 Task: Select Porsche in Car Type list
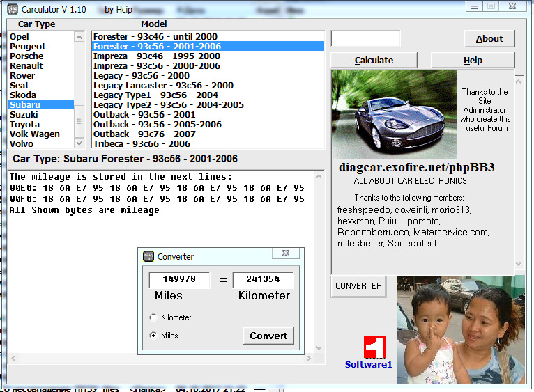click(41, 56)
